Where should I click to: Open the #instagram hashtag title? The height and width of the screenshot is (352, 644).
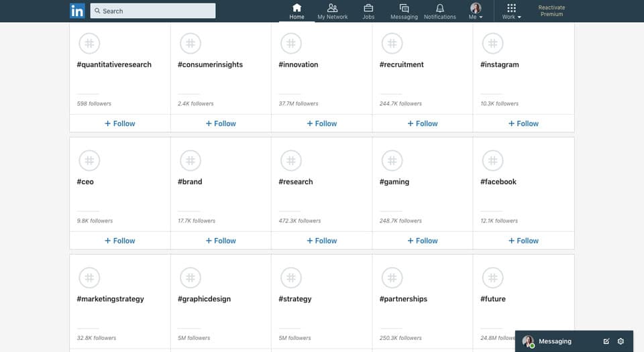point(499,65)
